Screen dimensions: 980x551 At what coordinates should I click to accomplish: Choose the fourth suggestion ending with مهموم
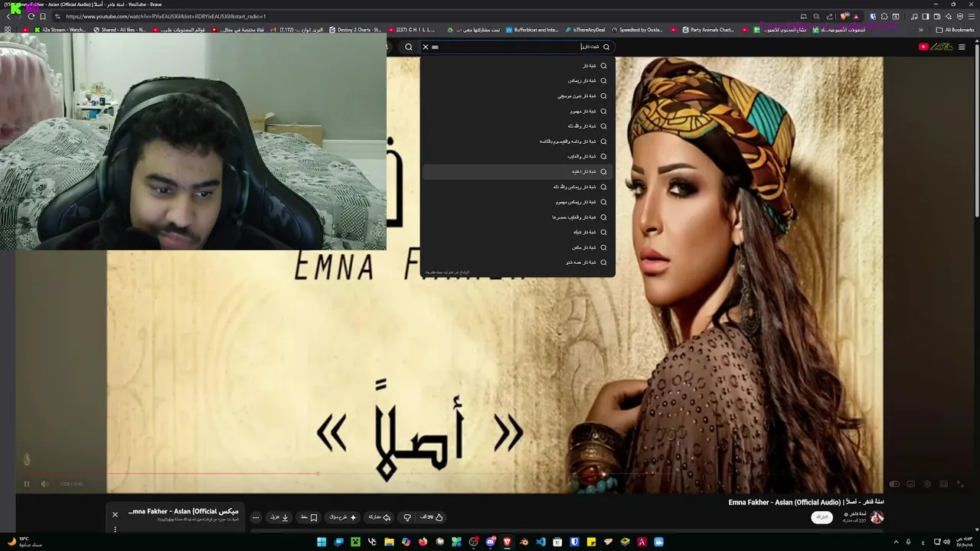(x=517, y=111)
